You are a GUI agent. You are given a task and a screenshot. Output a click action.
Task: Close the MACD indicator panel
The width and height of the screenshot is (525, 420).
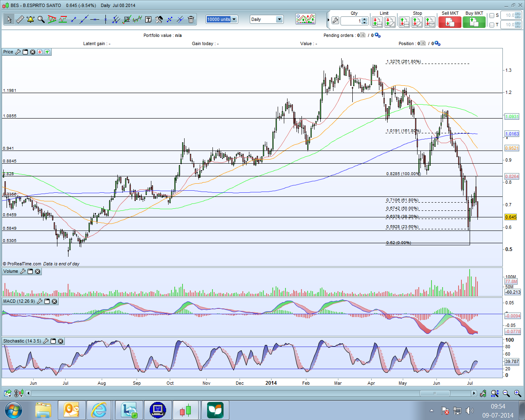(54, 301)
